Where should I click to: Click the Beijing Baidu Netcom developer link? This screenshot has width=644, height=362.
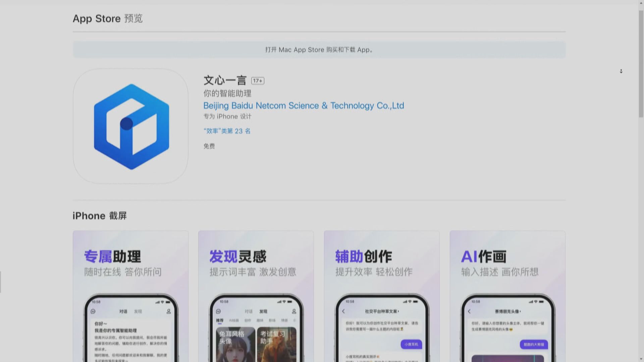click(x=304, y=106)
